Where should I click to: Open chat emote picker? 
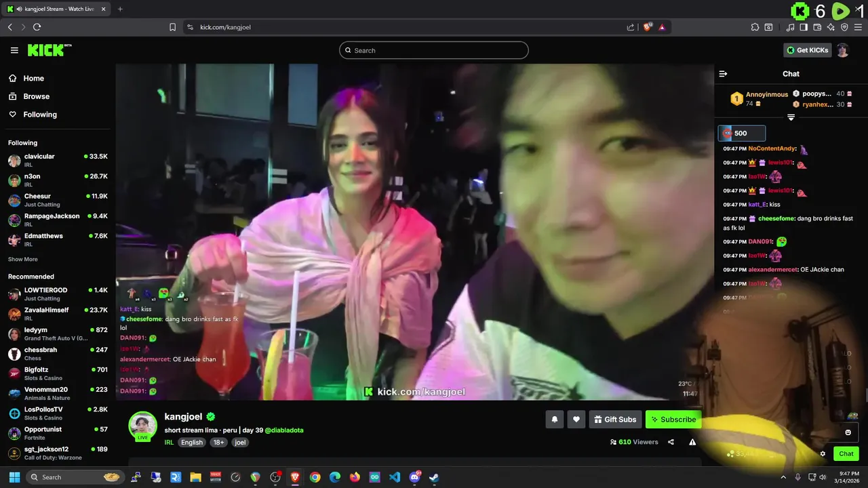coord(848,432)
